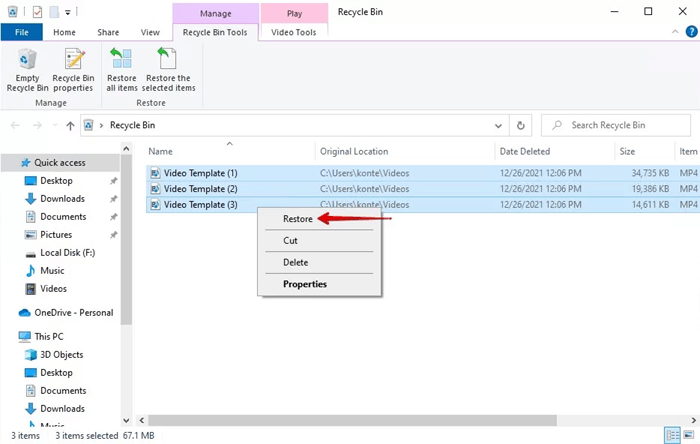
Task: Select This PC in navigation pane
Action: click(49, 336)
